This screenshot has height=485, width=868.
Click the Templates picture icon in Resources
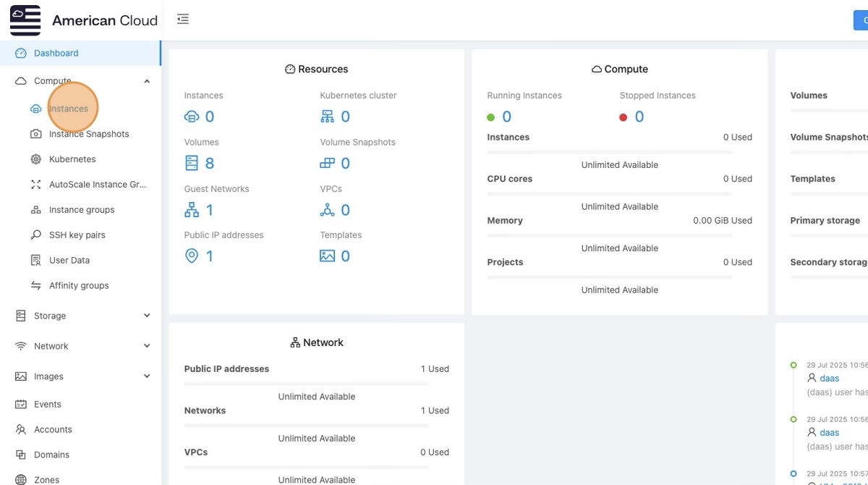[328, 256]
